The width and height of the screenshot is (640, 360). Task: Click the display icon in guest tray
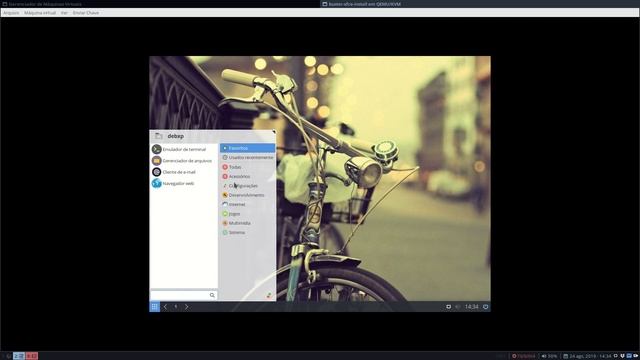(449, 307)
